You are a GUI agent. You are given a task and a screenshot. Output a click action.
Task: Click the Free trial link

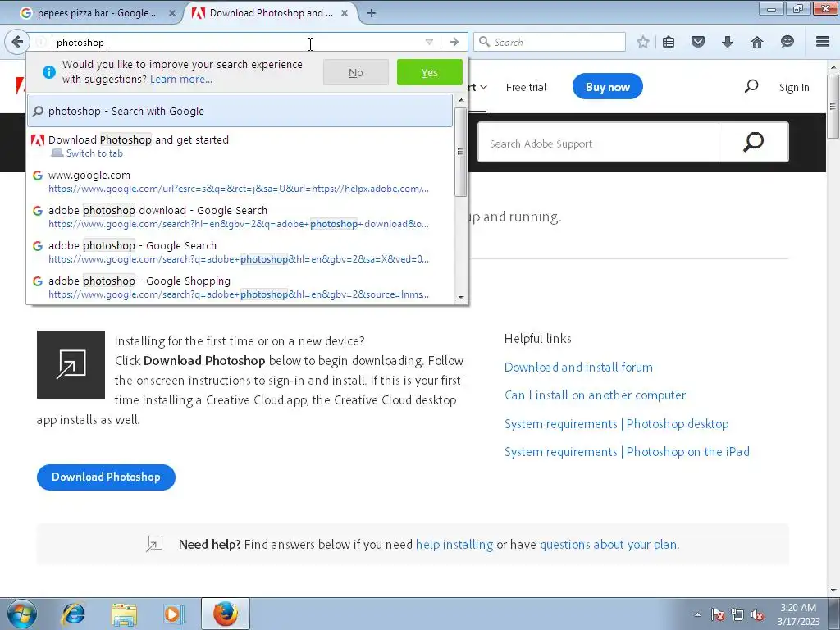coord(526,87)
